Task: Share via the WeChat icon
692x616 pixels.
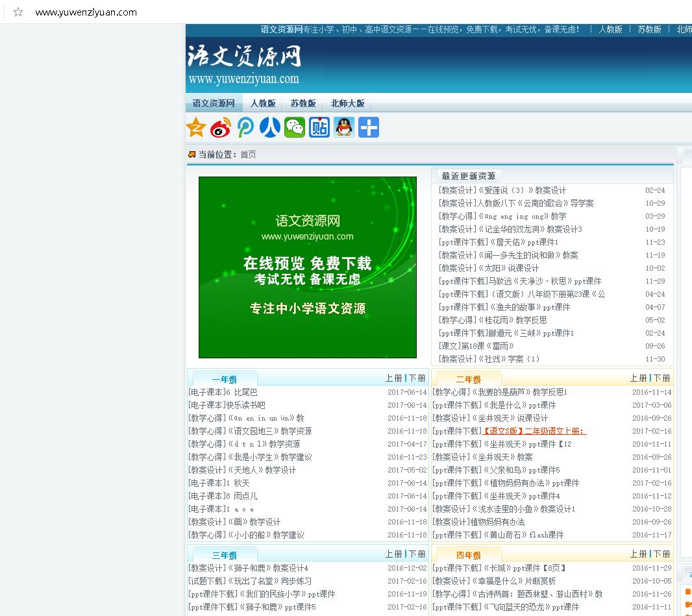Action: pos(294,127)
